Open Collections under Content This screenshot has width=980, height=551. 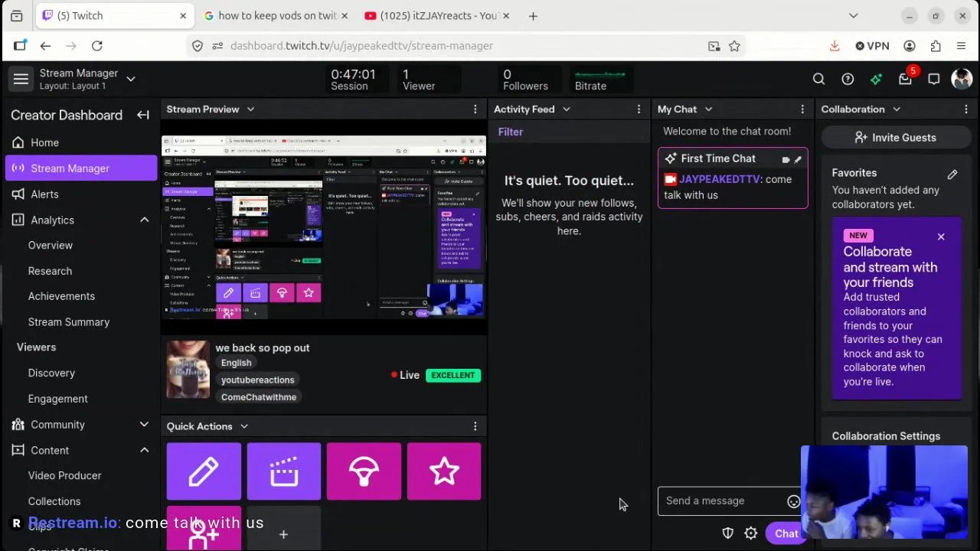(54, 501)
